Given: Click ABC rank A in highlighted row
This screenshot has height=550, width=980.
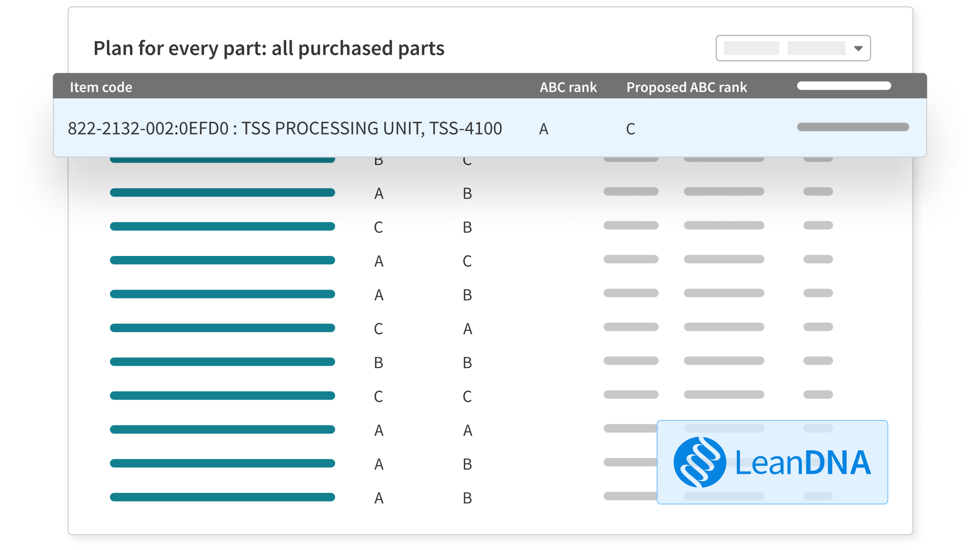Looking at the screenshot, I should point(543,129).
